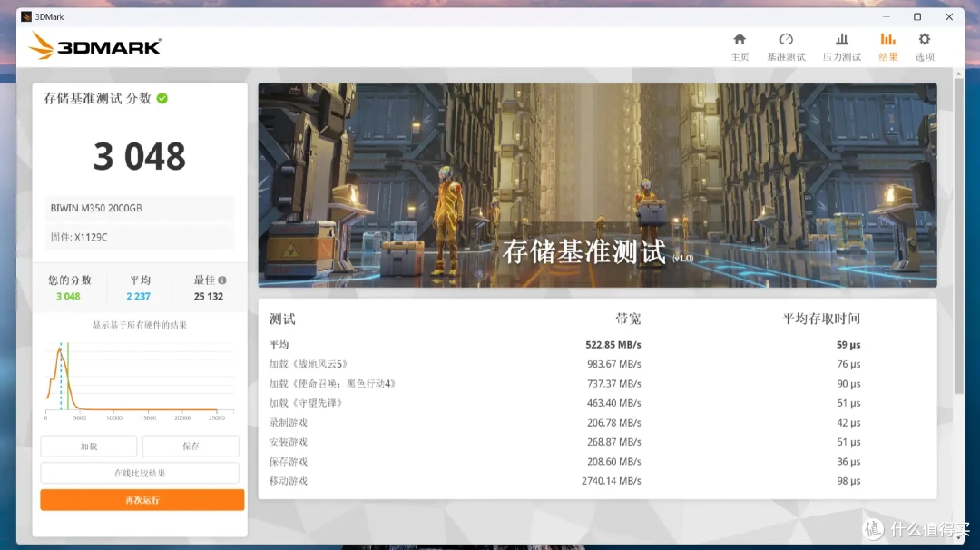Click the 平均 value 2 237

point(139,296)
